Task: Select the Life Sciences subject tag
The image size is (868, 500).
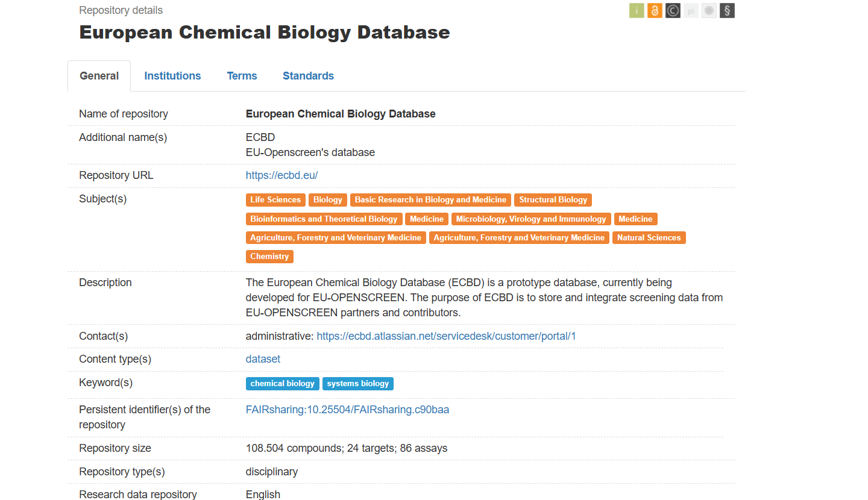Action: [275, 199]
